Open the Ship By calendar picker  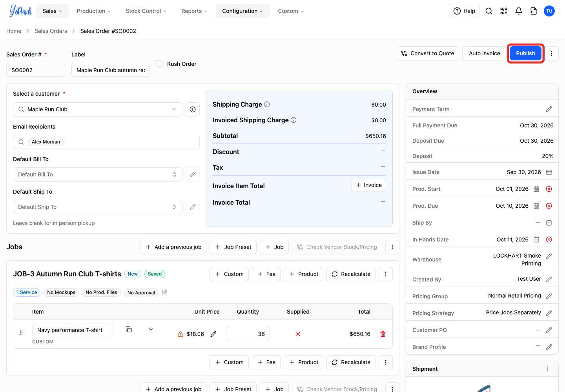pyautogui.click(x=549, y=223)
